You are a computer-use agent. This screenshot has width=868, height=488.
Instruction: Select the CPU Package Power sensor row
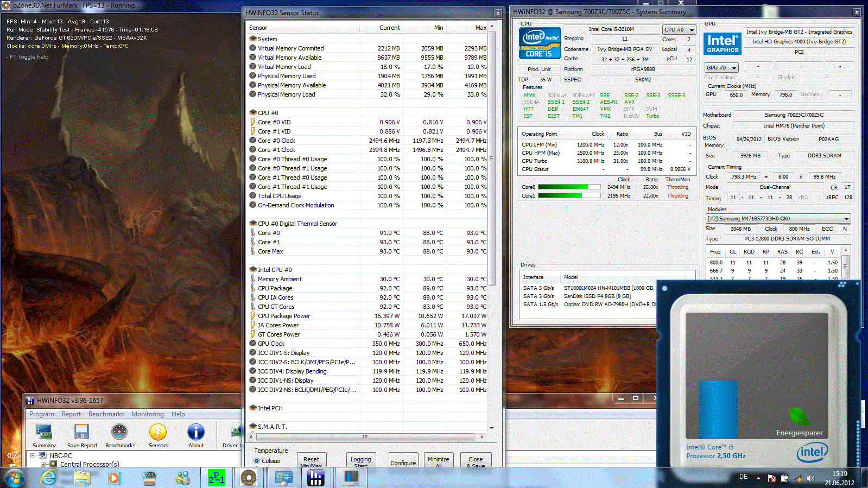point(368,316)
